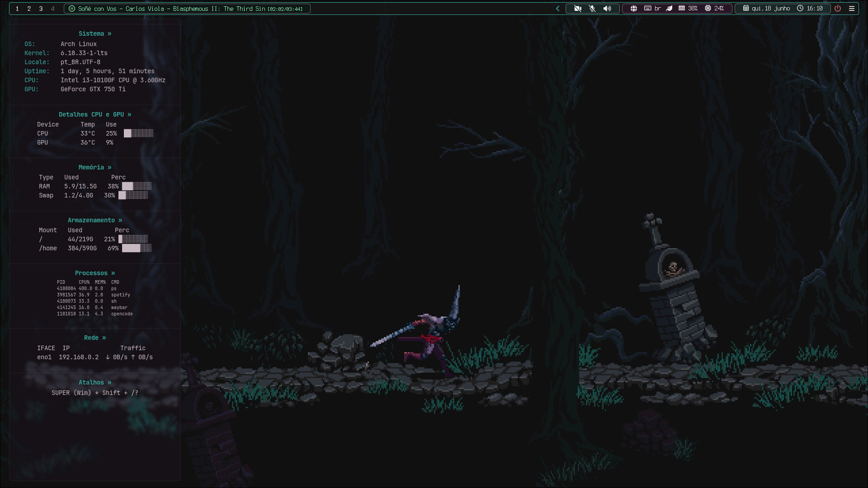Image resolution: width=868 pixels, height=488 pixels.
Task: Click the RAM used value '5.9/15.5G'
Action: 80,186
